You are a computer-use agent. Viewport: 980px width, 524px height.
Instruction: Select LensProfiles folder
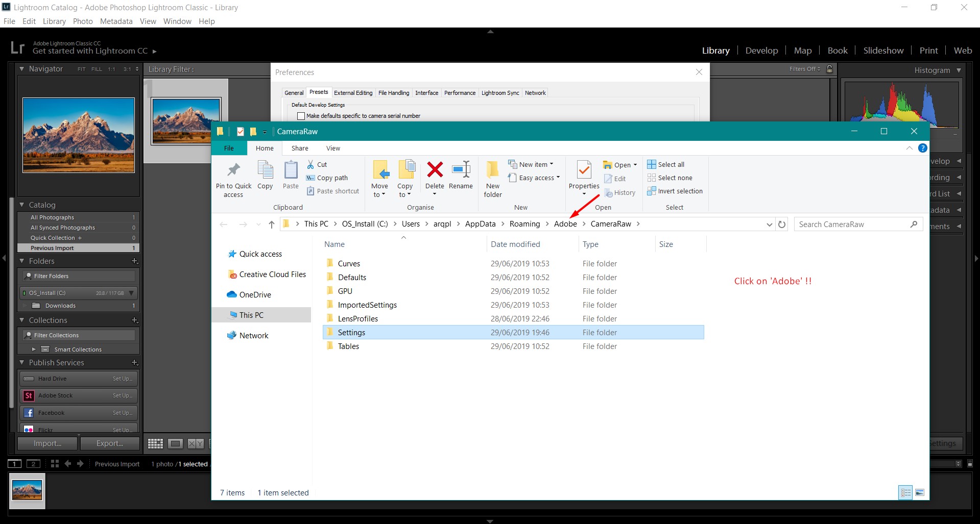point(357,318)
